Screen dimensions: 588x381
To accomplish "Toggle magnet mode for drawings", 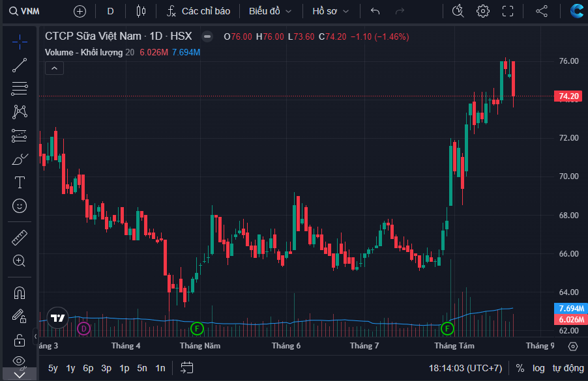I will click(x=20, y=293).
